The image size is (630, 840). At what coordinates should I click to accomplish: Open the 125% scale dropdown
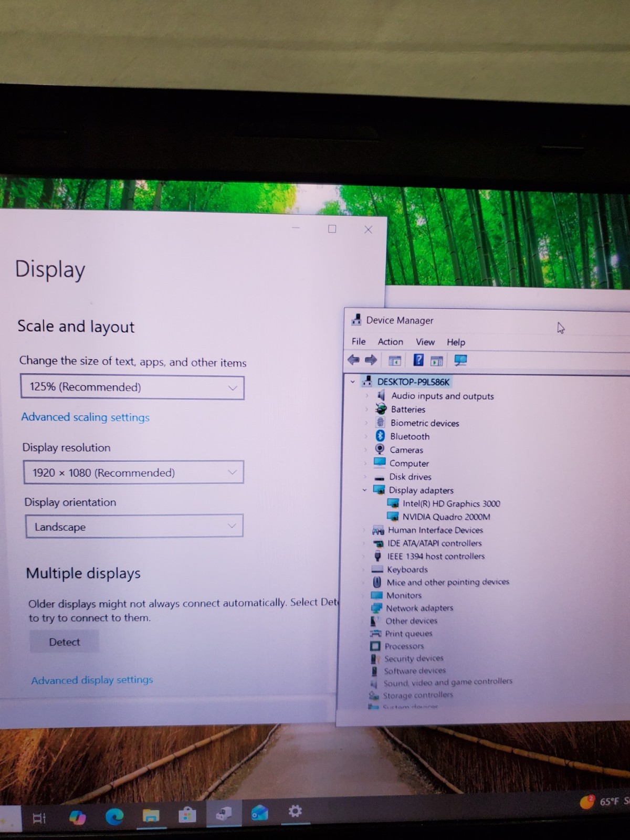point(132,387)
